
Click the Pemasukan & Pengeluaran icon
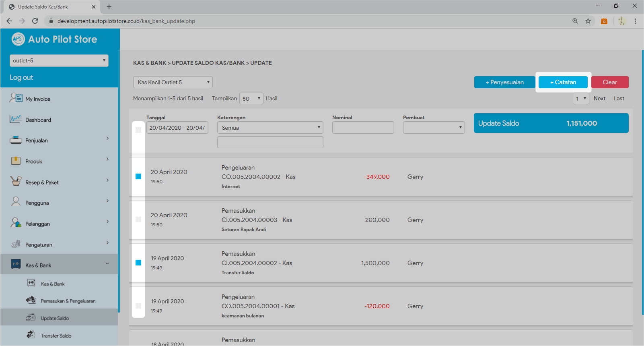[x=31, y=300]
